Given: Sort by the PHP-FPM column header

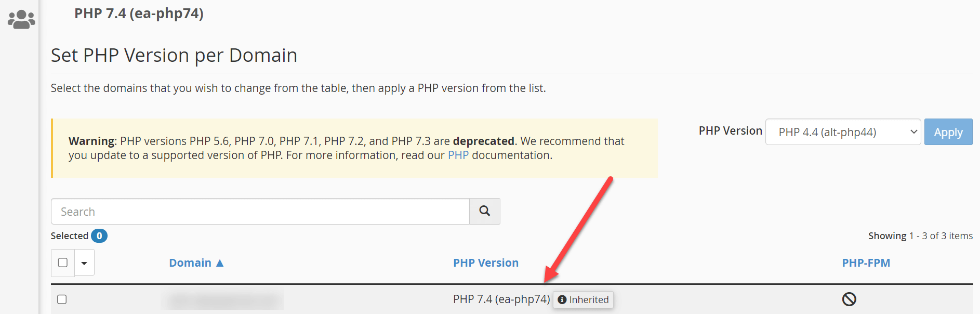Looking at the screenshot, I should pos(866,263).
